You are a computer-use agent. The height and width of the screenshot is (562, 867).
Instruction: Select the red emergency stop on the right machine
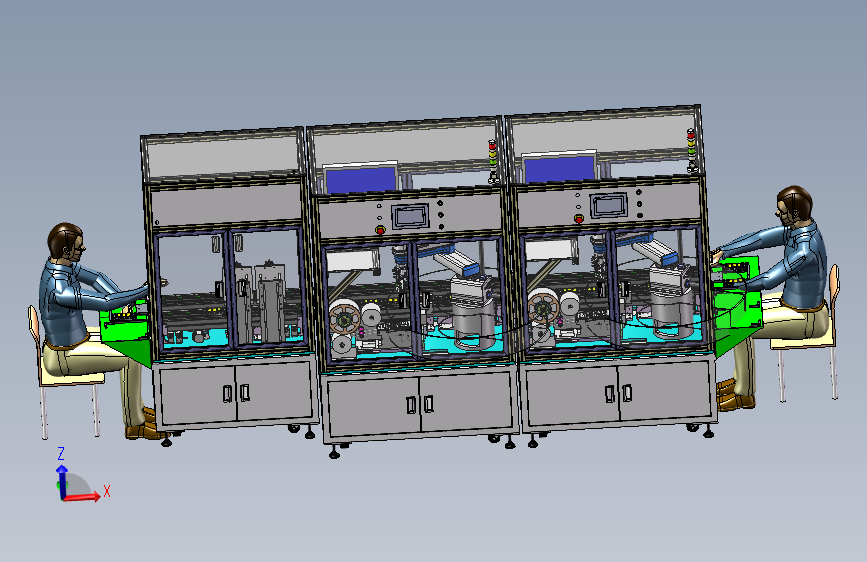[x=579, y=218]
